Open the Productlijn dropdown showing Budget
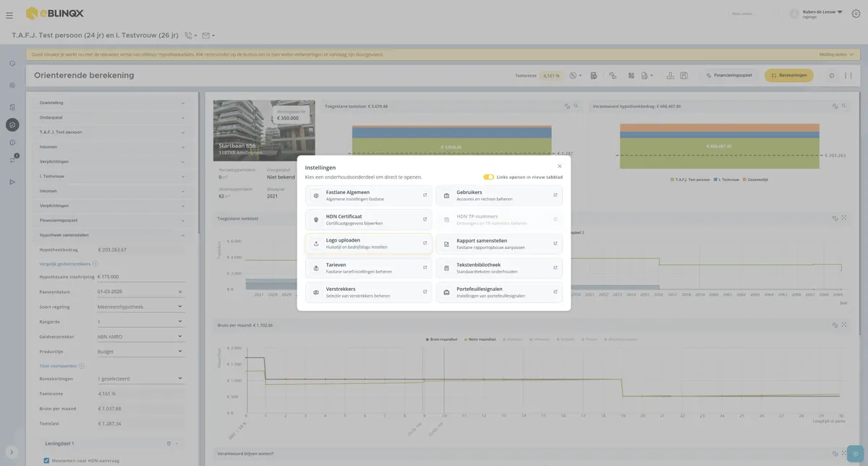This screenshot has height=466, width=868. 140,352
